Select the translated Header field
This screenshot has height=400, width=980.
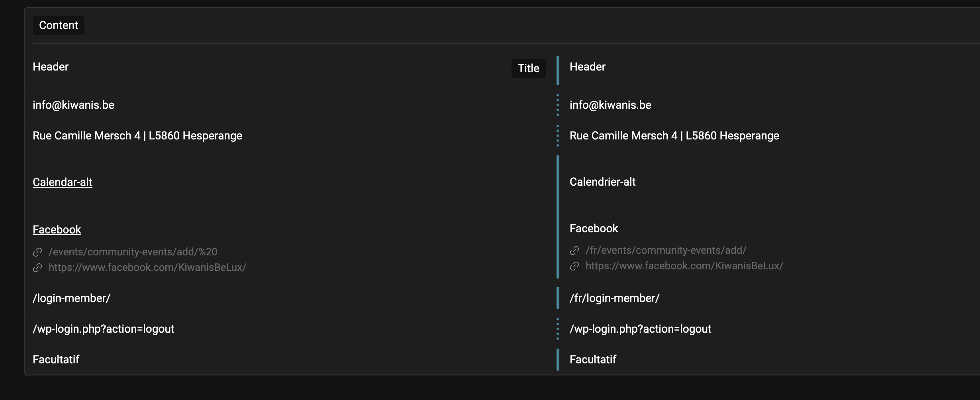coord(588,67)
